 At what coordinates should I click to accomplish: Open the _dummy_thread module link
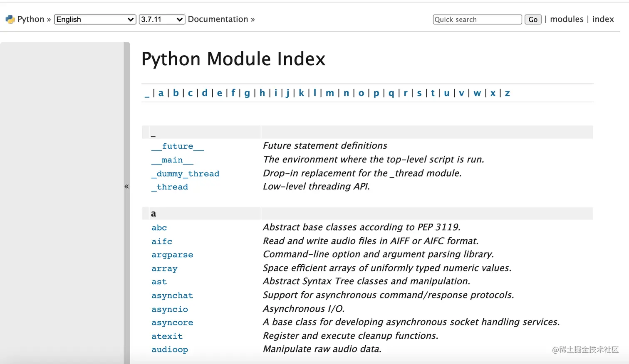[185, 174]
